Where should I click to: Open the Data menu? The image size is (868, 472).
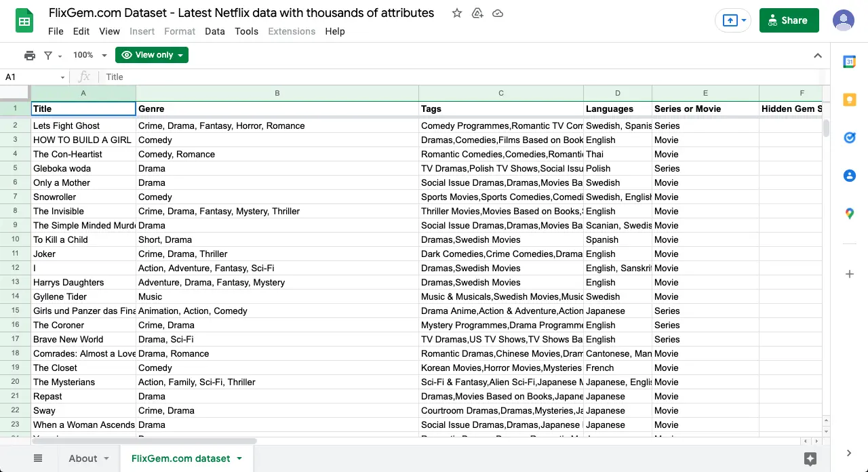215,31
